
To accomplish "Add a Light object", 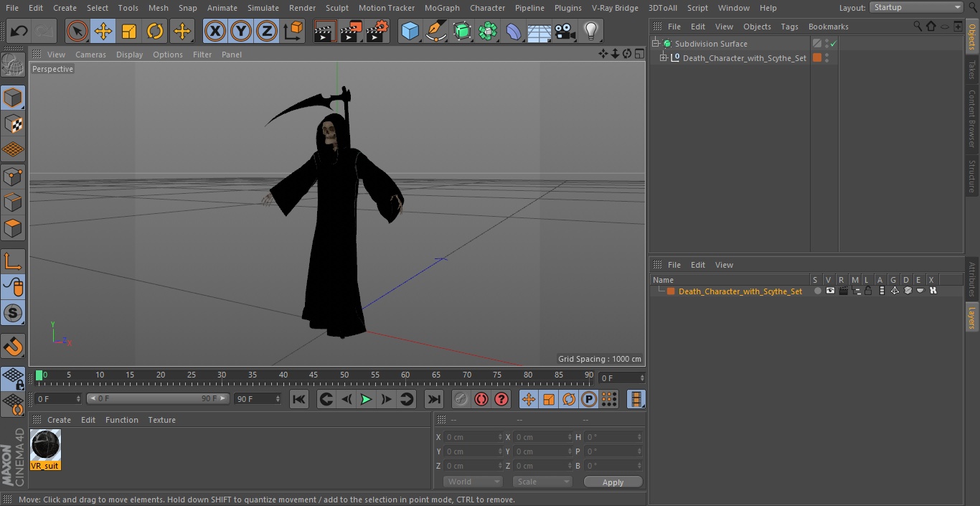I will tap(591, 32).
